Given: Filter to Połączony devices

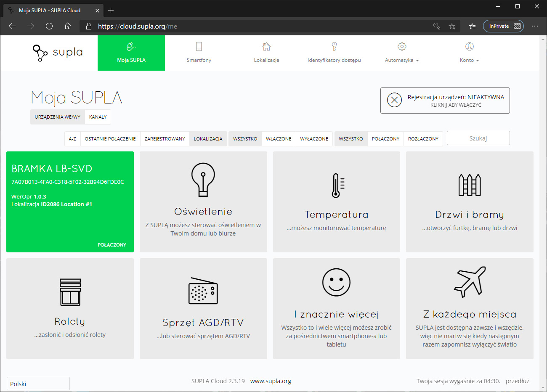Looking at the screenshot, I should click(x=385, y=139).
